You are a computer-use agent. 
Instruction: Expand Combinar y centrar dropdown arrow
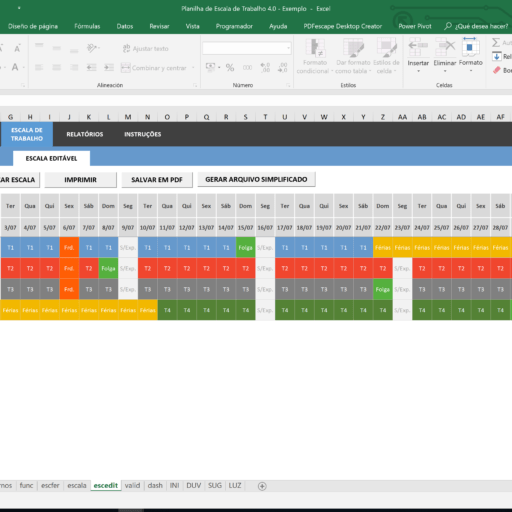click(193, 68)
